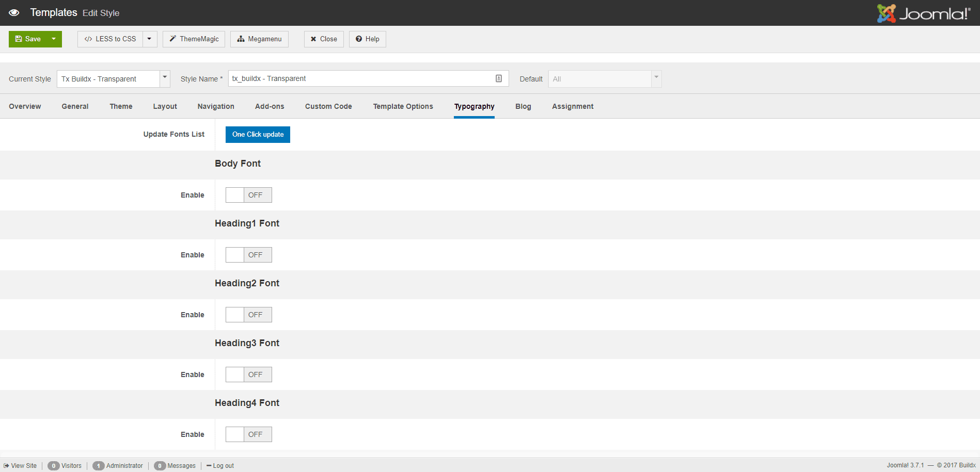Open the LESS to CSS dropdown arrow
980x472 pixels.
click(x=149, y=39)
